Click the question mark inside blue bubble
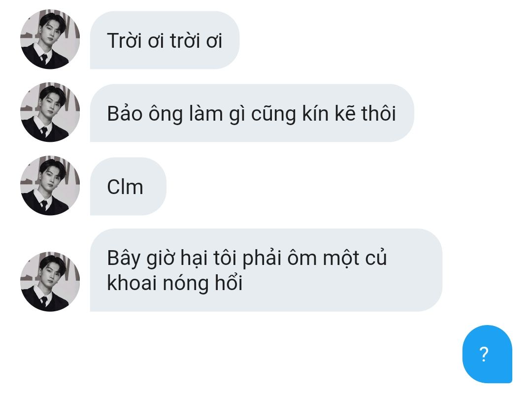 tap(484, 355)
